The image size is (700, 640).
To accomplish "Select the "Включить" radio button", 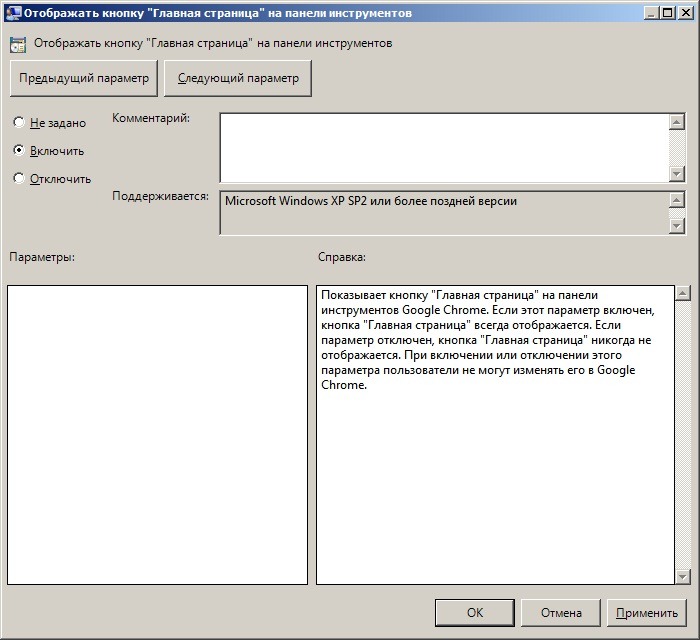I will pos(19,150).
